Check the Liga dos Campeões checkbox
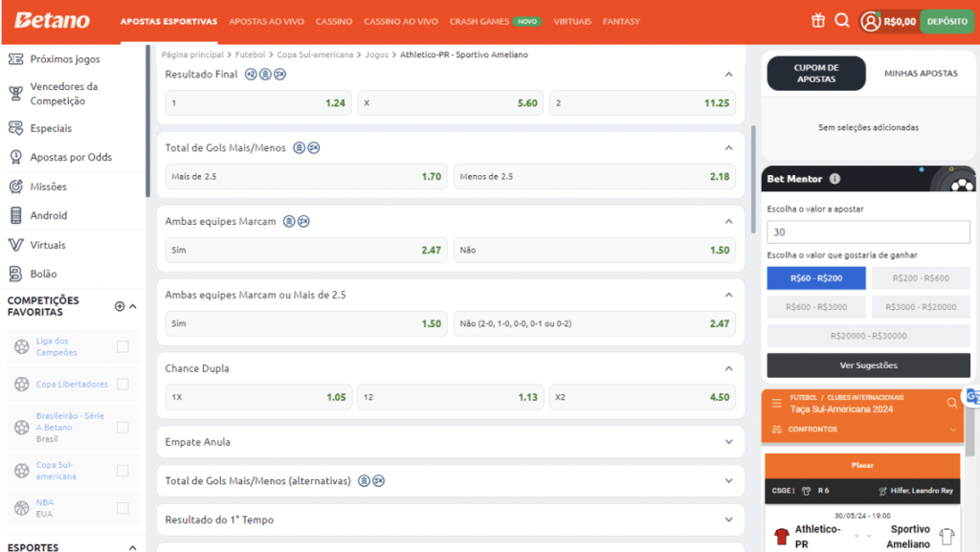Image resolution: width=980 pixels, height=552 pixels. click(x=122, y=346)
